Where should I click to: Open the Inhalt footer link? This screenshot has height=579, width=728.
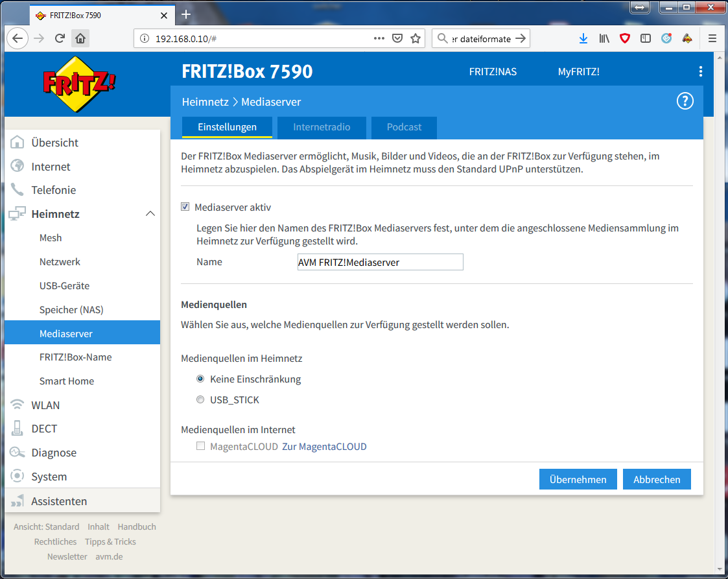coord(99,526)
